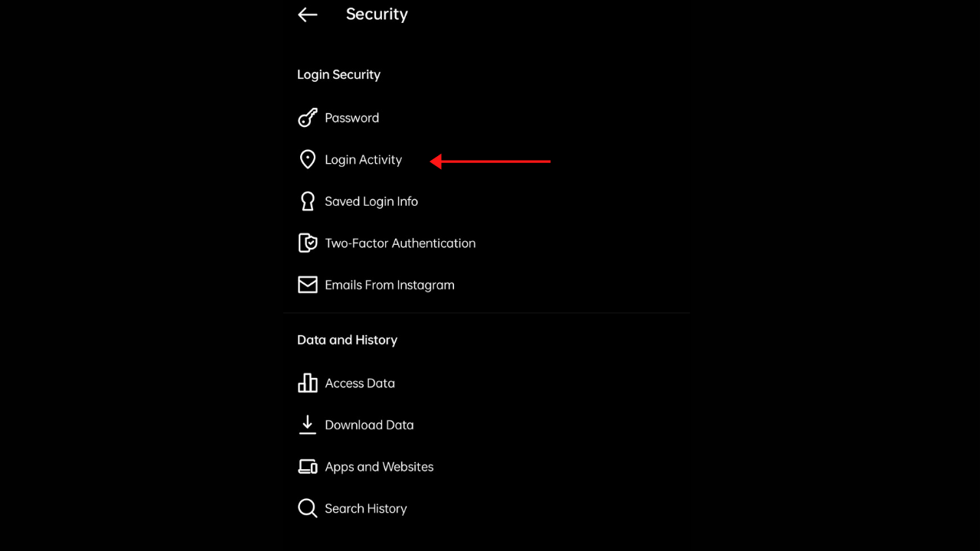Screen dimensions: 980x551
Task: Click the envelope icon for Emails From Instagram
Action: [307, 285]
